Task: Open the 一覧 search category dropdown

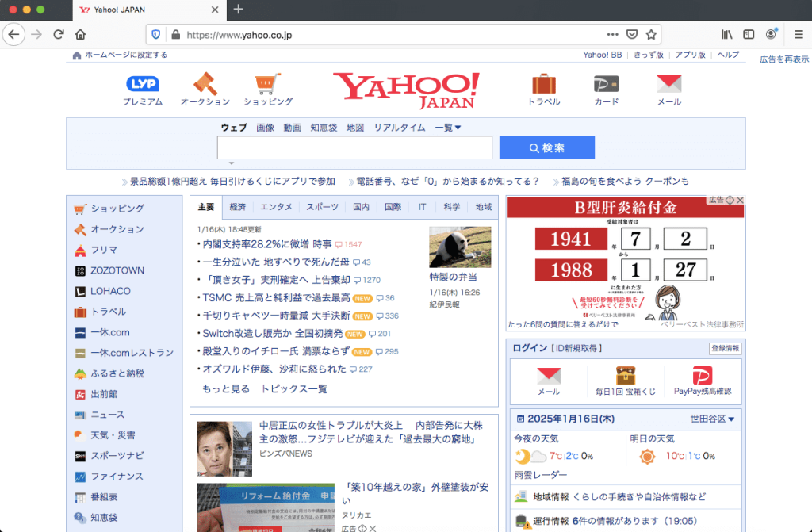Action: (448, 128)
